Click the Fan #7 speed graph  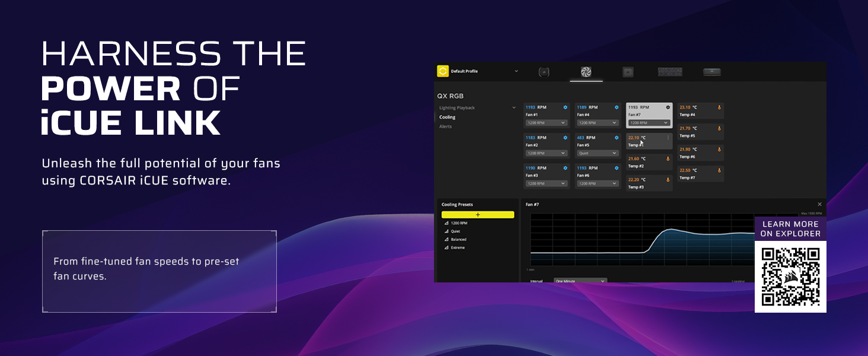coord(642,241)
